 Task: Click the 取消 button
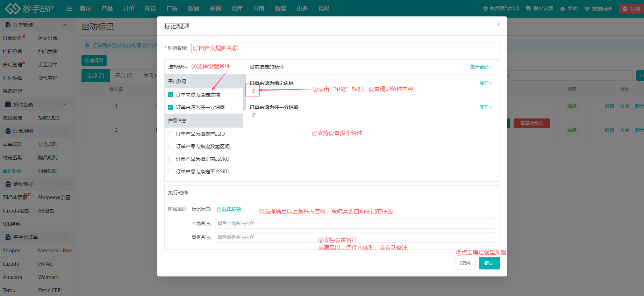[x=465, y=263]
